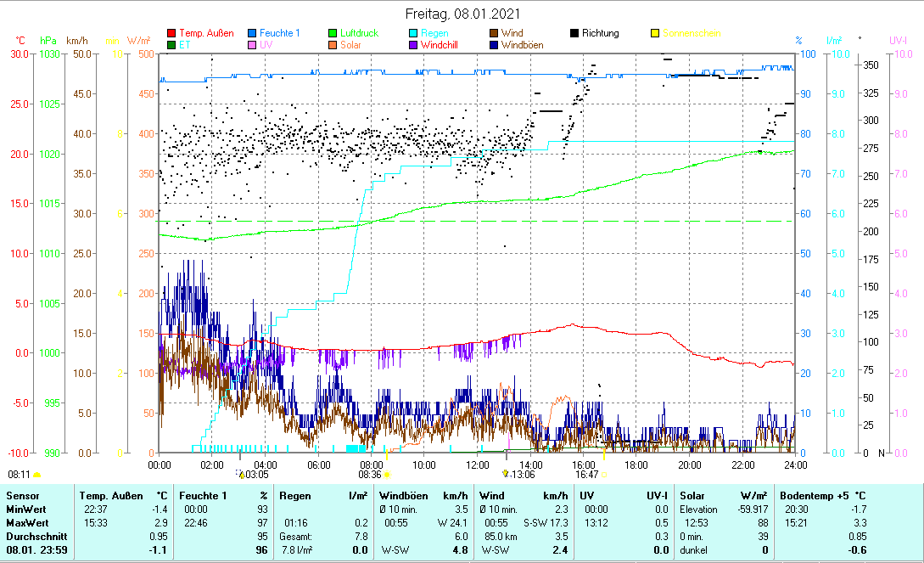This screenshot has height=563, width=924.
Task: Click the pink UV legend square
Action: click(253, 45)
